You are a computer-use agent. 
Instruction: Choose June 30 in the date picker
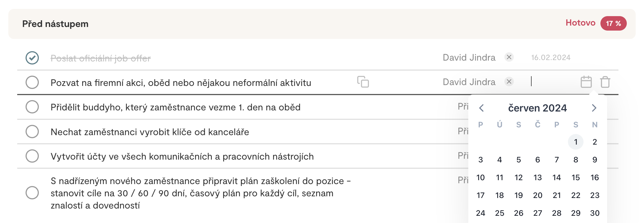(x=595, y=213)
